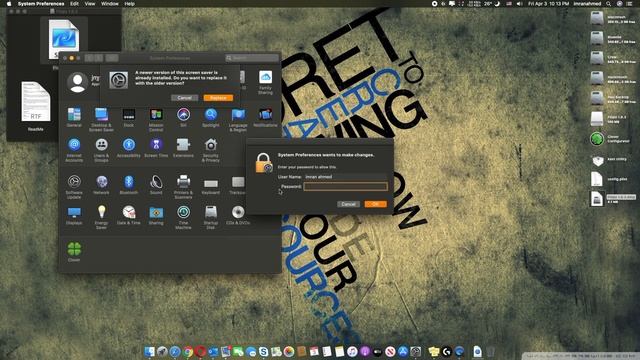Open the General preferences pane

(x=74, y=118)
